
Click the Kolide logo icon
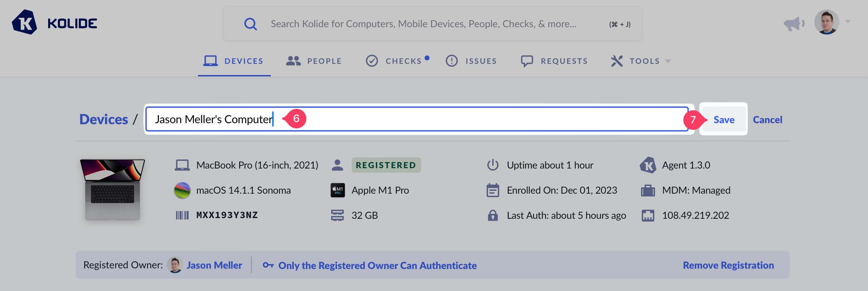point(24,22)
